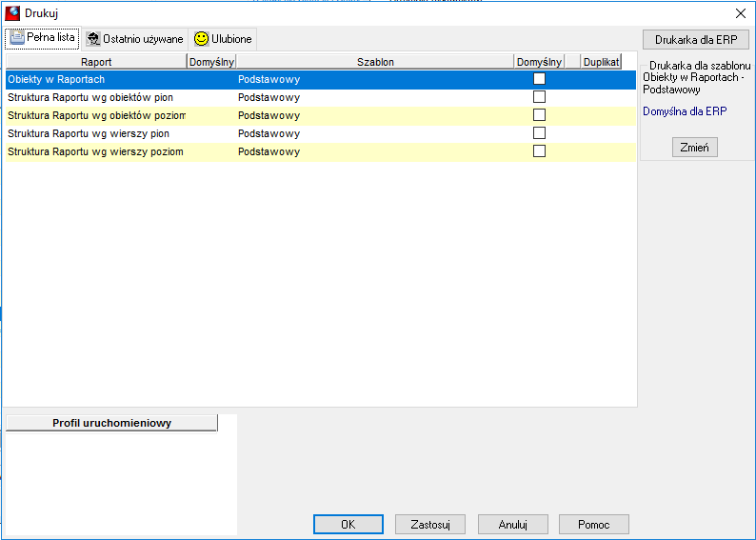Select the Pełna lista tab
The width and height of the screenshot is (756, 540).
click(43, 37)
